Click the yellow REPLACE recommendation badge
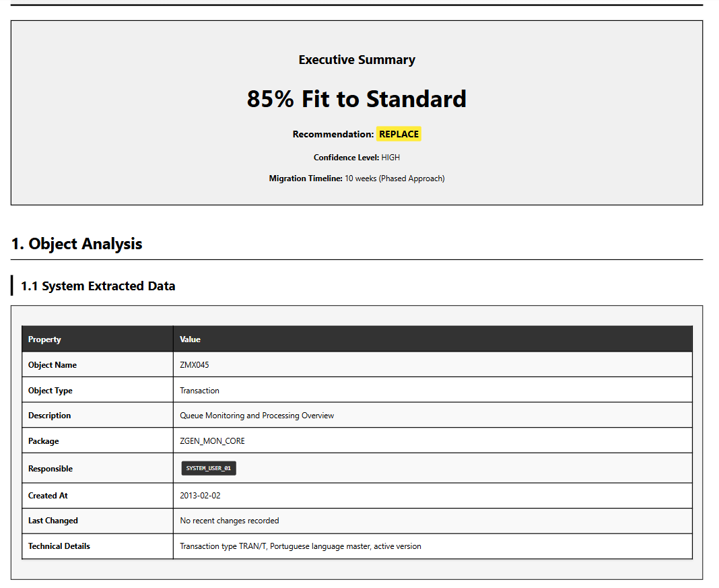 (399, 134)
